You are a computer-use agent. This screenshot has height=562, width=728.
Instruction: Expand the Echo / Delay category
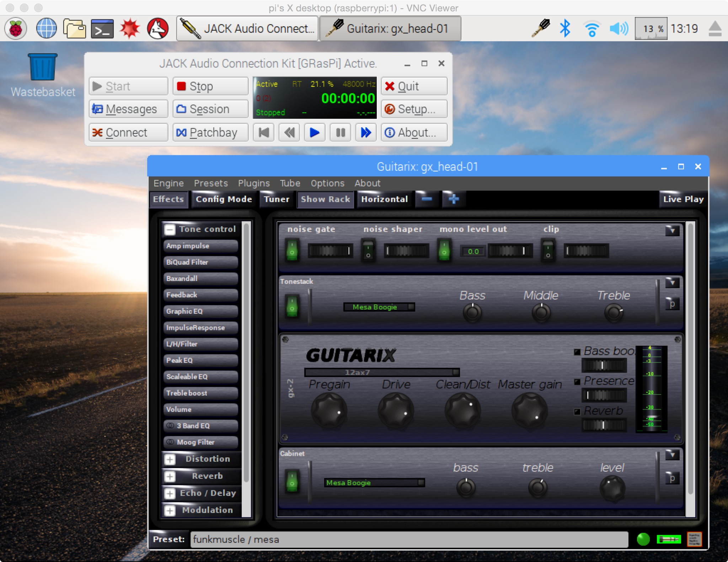[x=170, y=493]
